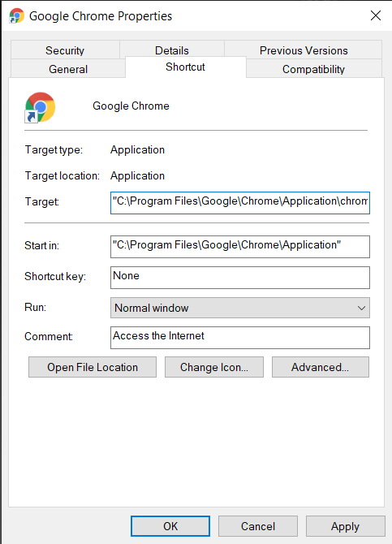The image size is (392, 544).
Task: Cancel the properties dialog
Action: [x=258, y=526]
